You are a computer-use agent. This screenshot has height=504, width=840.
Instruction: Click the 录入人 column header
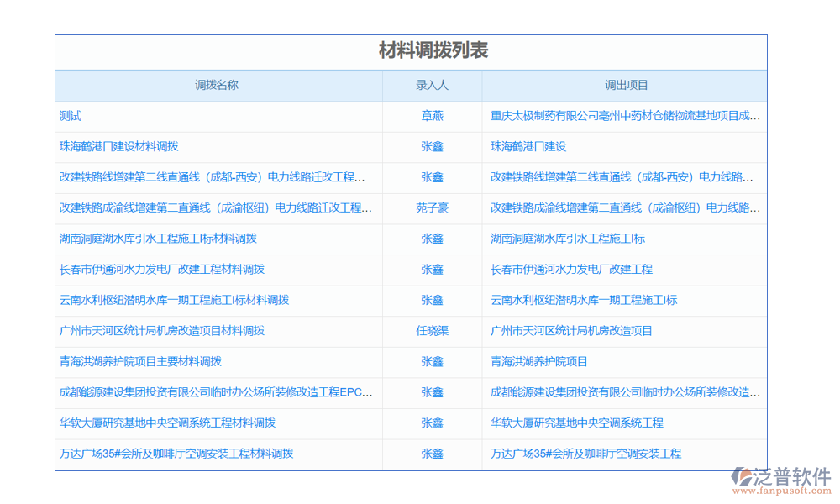click(x=432, y=85)
